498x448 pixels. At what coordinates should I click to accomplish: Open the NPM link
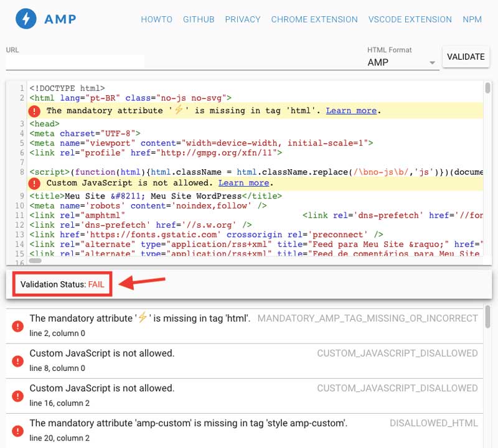click(x=472, y=19)
